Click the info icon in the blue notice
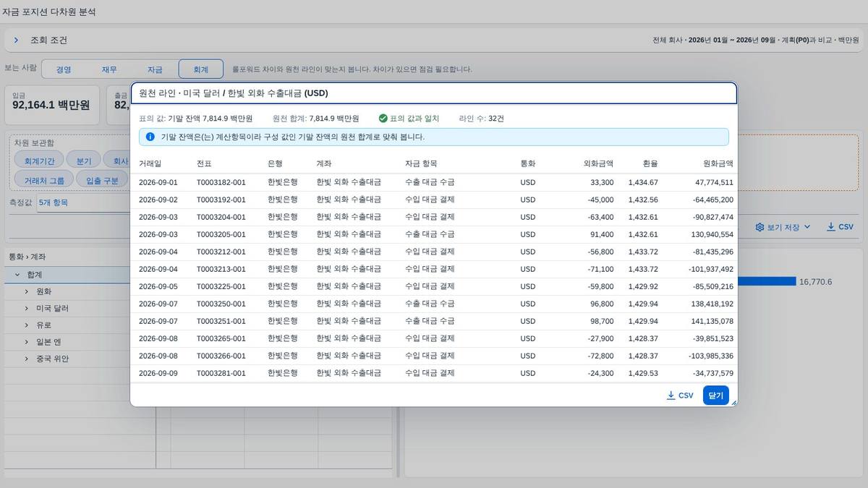 click(x=150, y=137)
